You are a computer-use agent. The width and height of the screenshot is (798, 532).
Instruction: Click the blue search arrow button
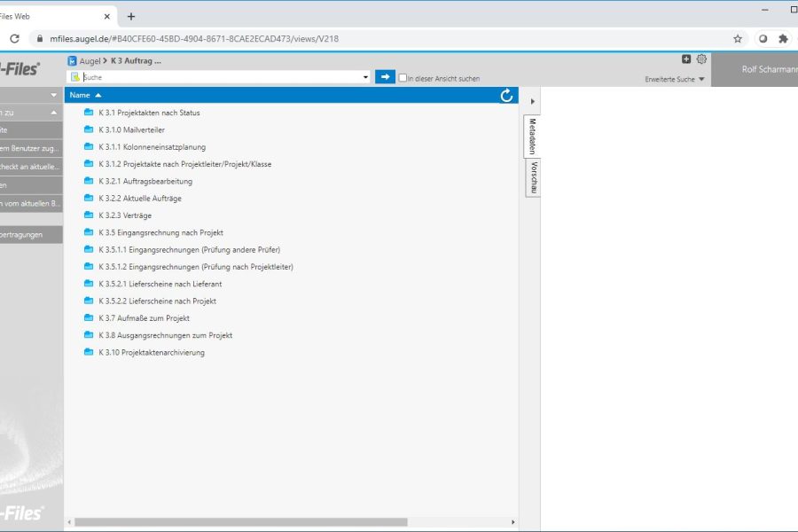pos(385,77)
